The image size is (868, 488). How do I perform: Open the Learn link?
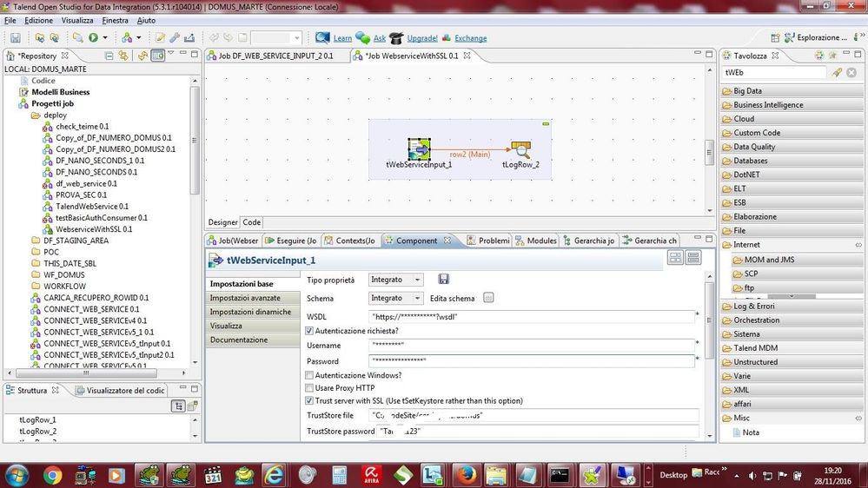tap(342, 38)
